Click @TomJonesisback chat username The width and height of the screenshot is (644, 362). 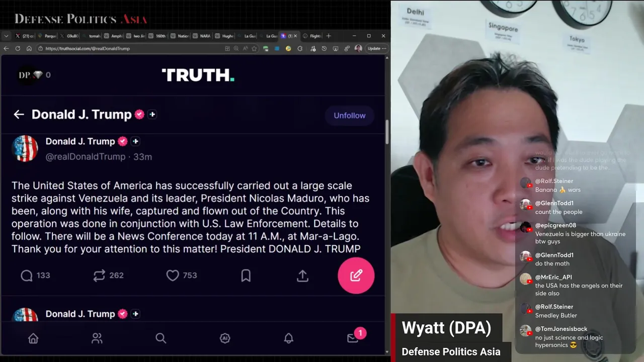[x=561, y=329]
